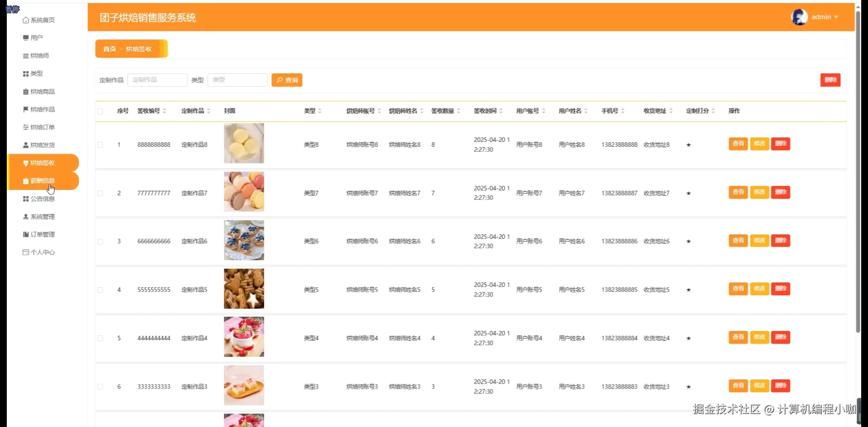The image size is (868, 427).
Task: Open the 个人中心 sidebar menu
Action: click(x=43, y=252)
